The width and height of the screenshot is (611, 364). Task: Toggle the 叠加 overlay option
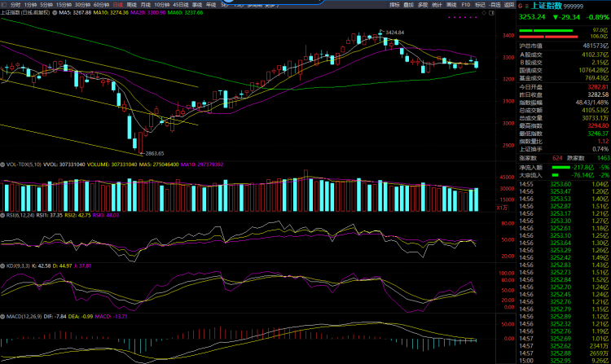pyautogui.click(x=407, y=5)
